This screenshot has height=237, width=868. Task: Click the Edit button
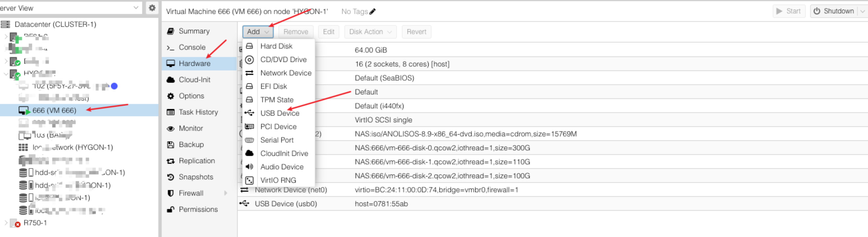coord(328,32)
